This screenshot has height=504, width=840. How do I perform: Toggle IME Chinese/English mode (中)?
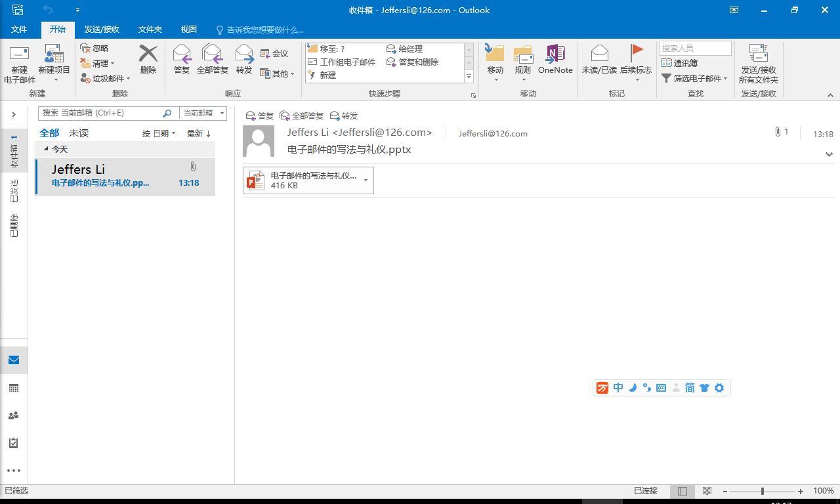618,388
